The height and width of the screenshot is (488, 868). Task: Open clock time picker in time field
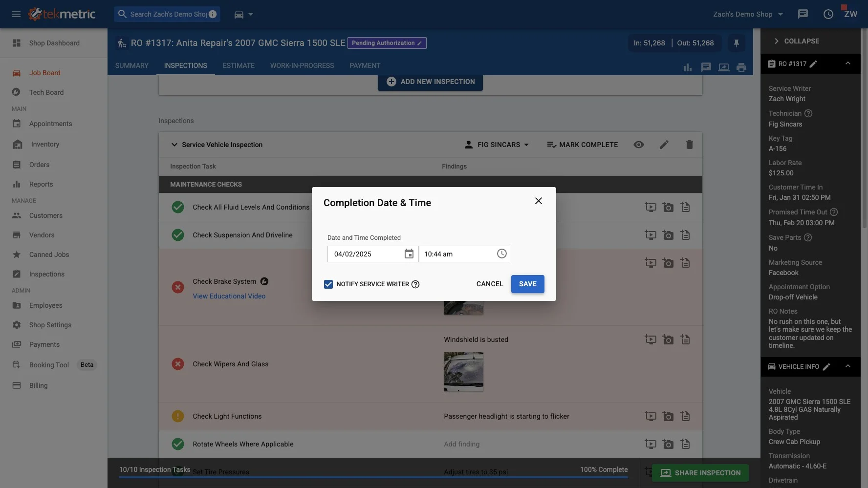501,254
